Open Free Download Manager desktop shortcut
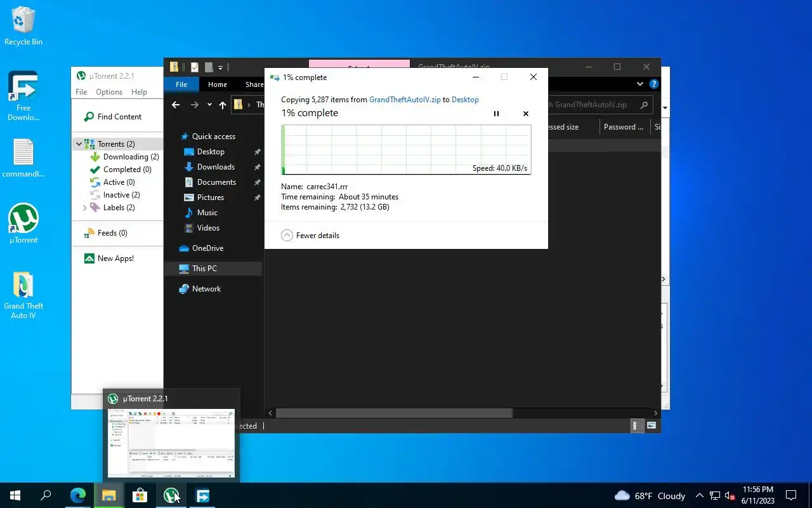 coord(23,96)
